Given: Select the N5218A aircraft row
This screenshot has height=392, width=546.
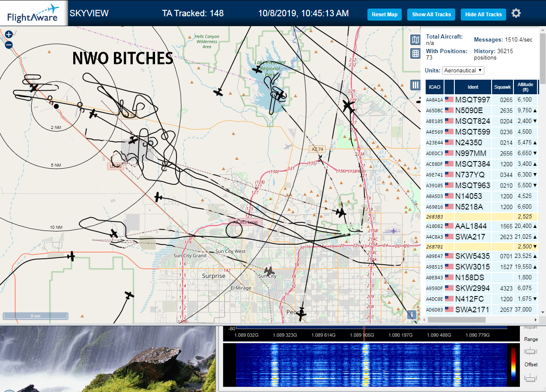Looking at the screenshot, I should (481, 206).
